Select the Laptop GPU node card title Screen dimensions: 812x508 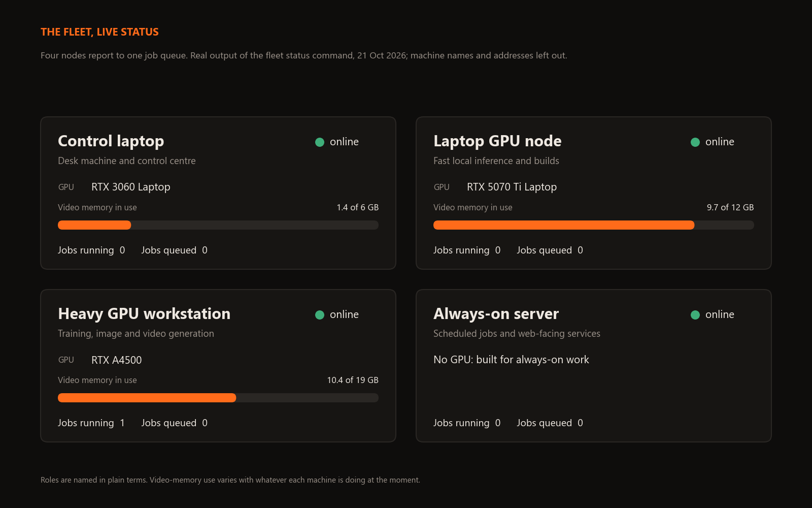tap(497, 141)
